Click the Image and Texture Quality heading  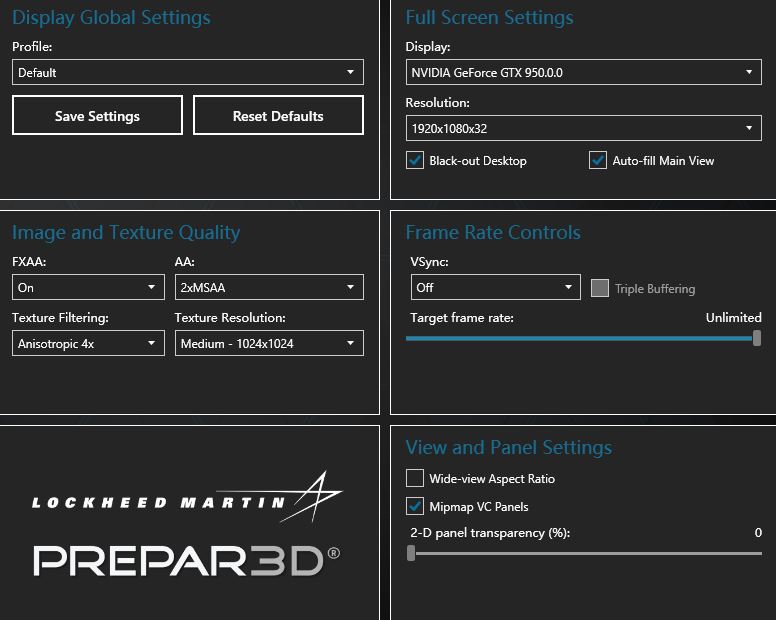coord(126,233)
